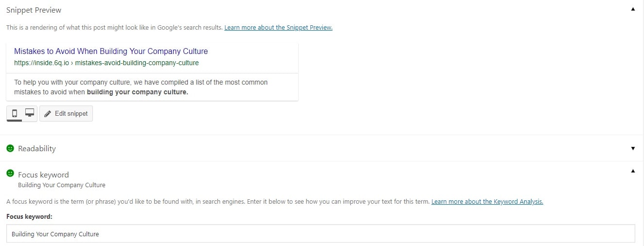The height and width of the screenshot is (246, 644).
Task: Open Learn more about the Snippet Preview link
Action: pyautogui.click(x=278, y=28)
